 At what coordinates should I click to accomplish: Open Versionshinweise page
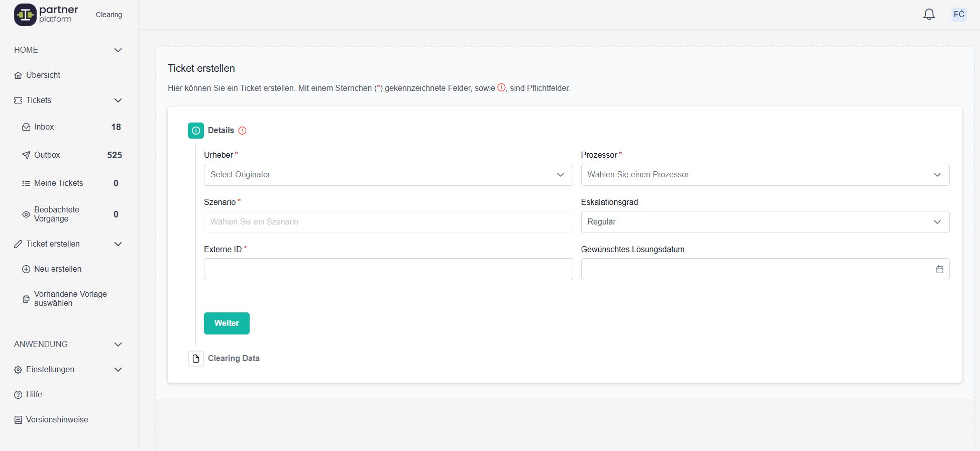[x=57, y=420]
